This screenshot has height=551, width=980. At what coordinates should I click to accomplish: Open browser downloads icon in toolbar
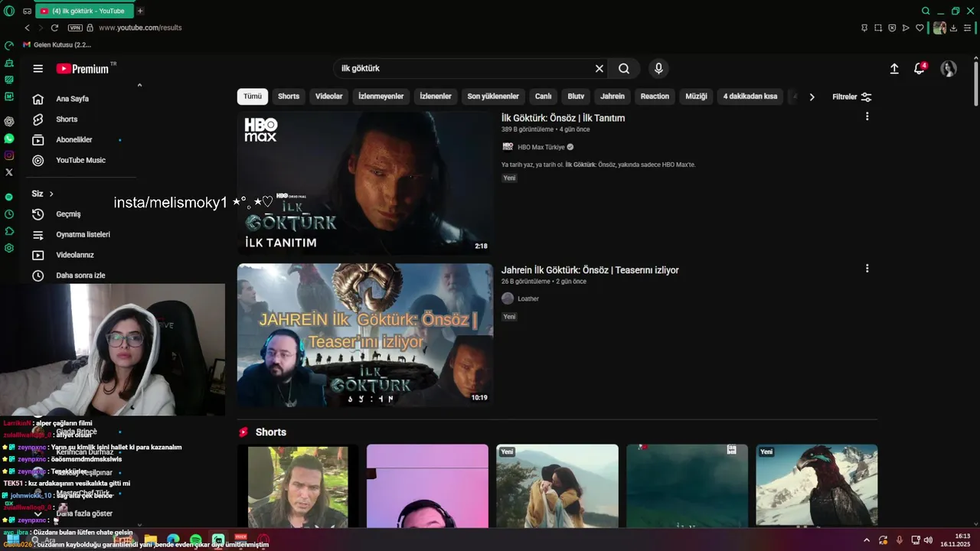[953, 28]
